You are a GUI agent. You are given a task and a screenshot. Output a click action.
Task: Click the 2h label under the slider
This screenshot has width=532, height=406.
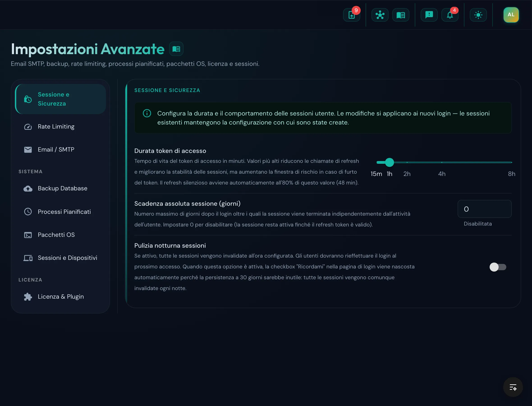tap(407, 174)
